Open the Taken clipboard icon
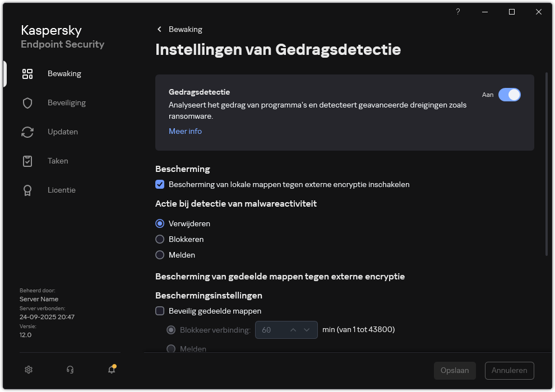This screenshot has height=392, width=555. click(27, 161)
